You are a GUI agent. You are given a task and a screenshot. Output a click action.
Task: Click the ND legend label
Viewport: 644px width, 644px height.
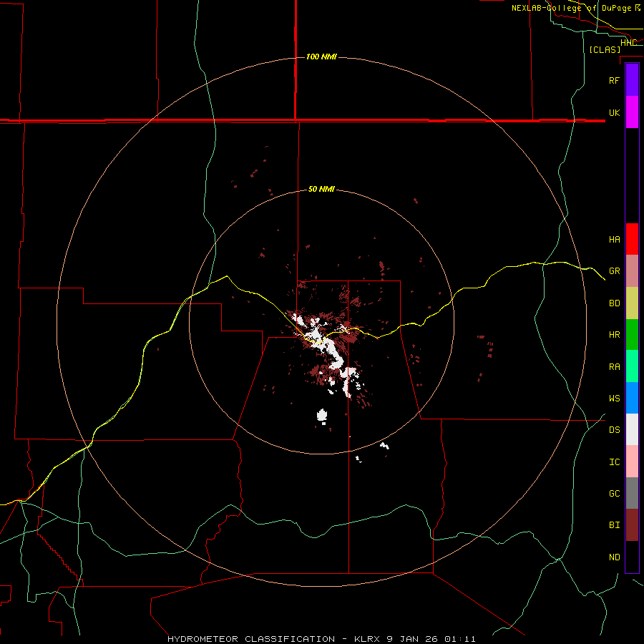[614, 557]
